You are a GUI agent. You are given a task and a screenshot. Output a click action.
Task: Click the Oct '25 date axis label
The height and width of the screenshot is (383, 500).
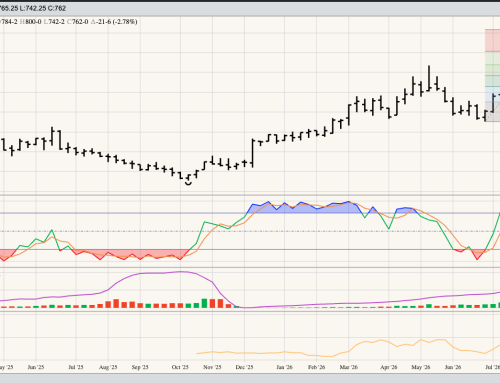pyautogui.click(x=180, y=367)
